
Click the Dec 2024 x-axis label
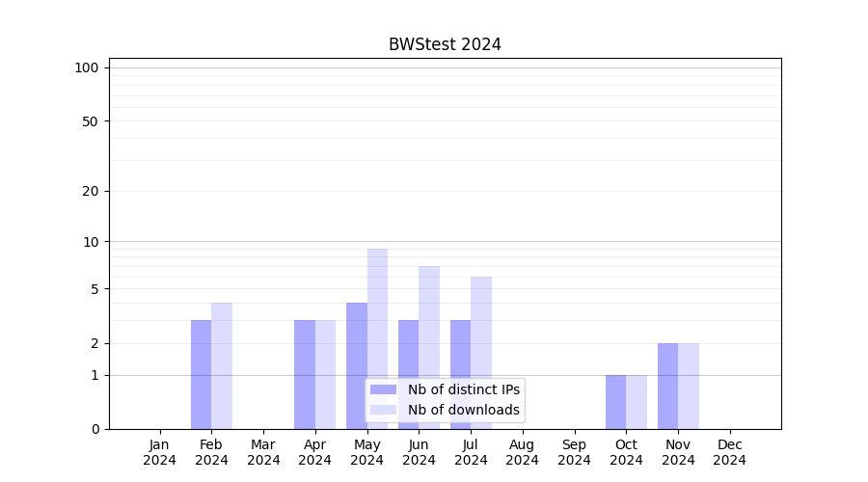[730, 452]
